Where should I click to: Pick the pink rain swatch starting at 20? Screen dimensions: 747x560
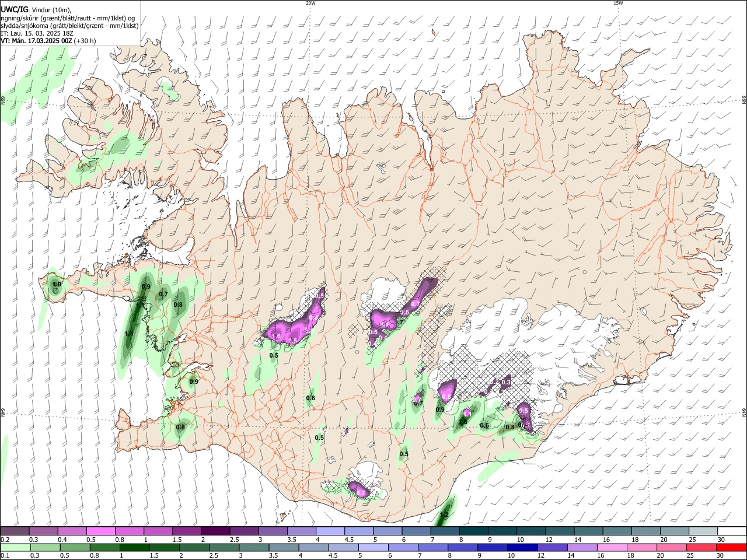[x=671, y=547]
